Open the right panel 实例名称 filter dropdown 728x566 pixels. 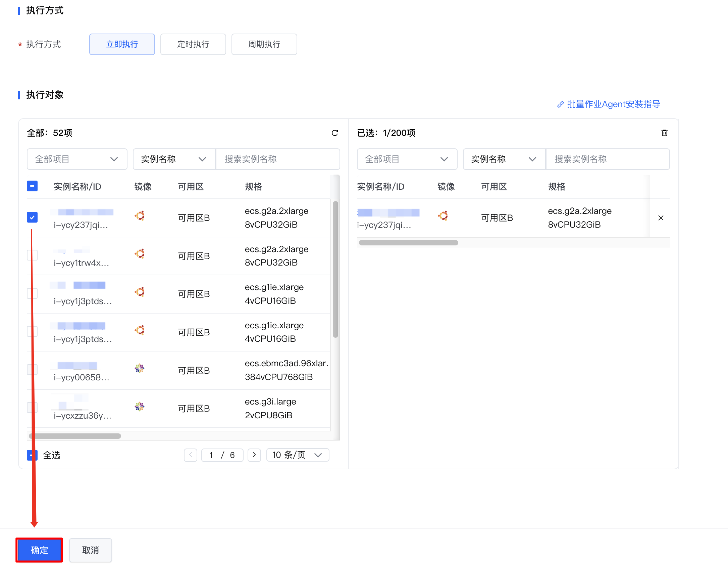[x=504, y=159]
